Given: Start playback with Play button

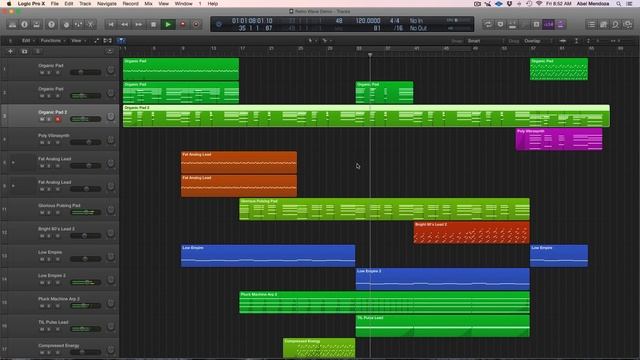Looking at the screenshot, I should (x=168, y=24).
